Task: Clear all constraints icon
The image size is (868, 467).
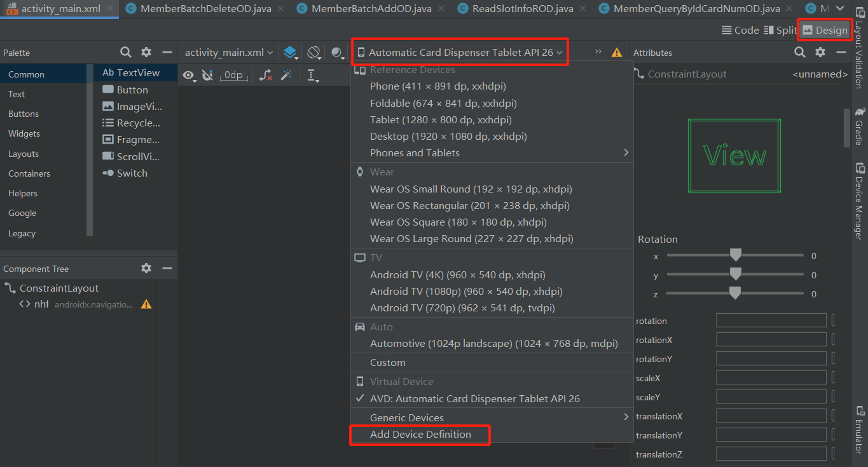Action: (266, 75)
